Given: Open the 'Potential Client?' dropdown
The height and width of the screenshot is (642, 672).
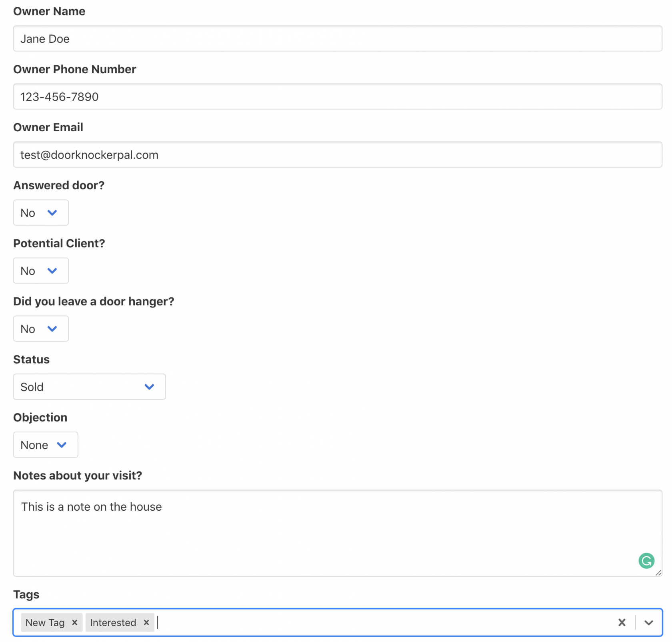Looking at the screenshot, I should pos(41,271).
